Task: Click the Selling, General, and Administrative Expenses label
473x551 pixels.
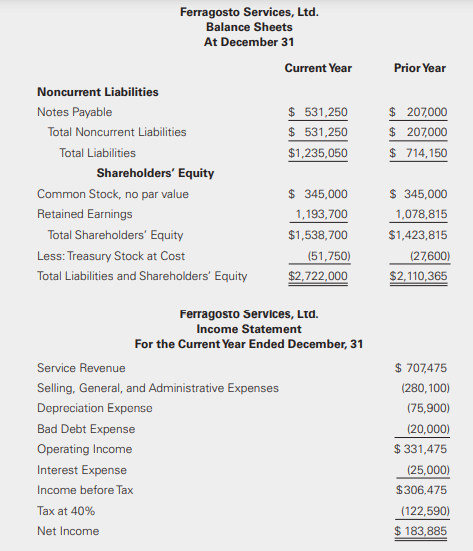Action: click(x=158, y=388)
